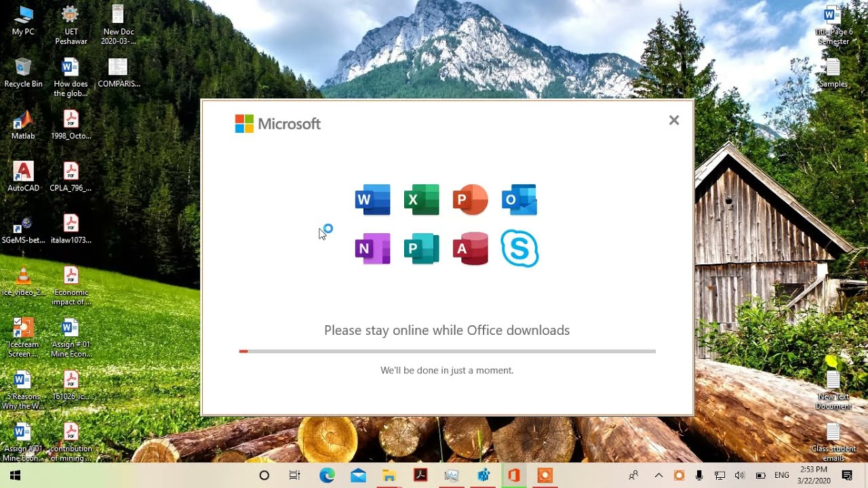
Task: Select the Samples file on desktop
Action: click(x=833, y=73)
